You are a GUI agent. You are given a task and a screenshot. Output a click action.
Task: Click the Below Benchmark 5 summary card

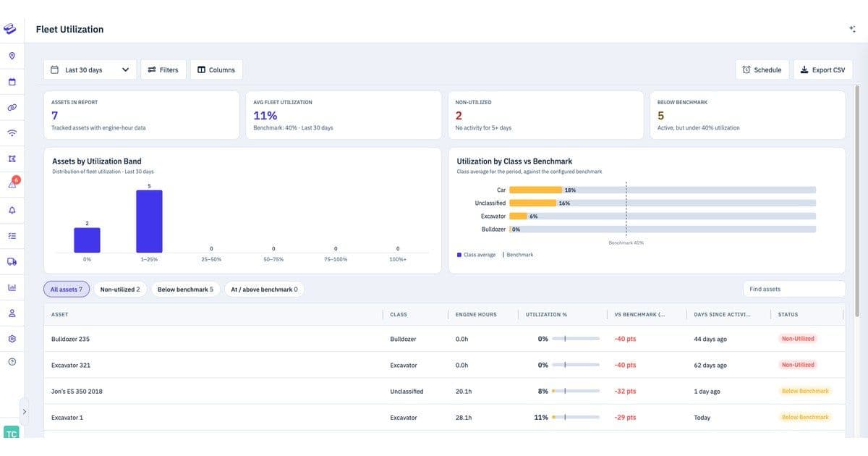click(x=747, y=115)
